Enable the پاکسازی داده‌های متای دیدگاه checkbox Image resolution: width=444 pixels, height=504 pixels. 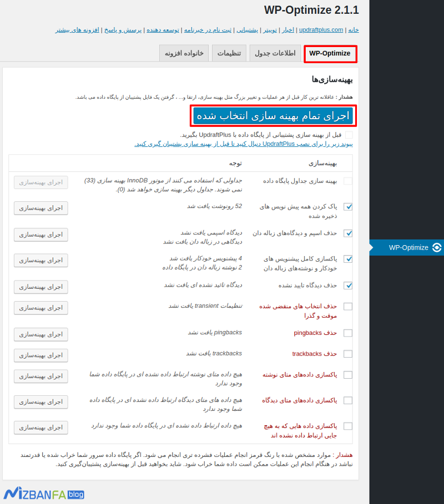[348, 400]
